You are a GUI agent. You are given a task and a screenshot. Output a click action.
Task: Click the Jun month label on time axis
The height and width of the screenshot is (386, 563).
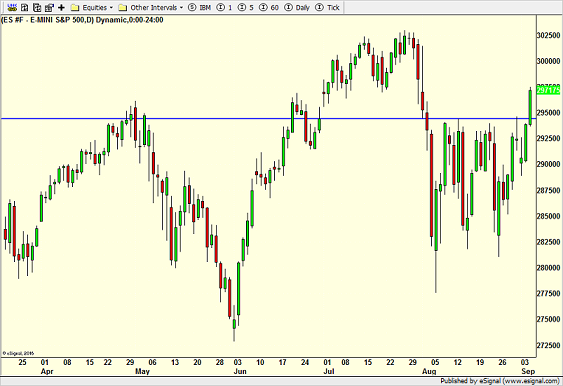[240, 371]
